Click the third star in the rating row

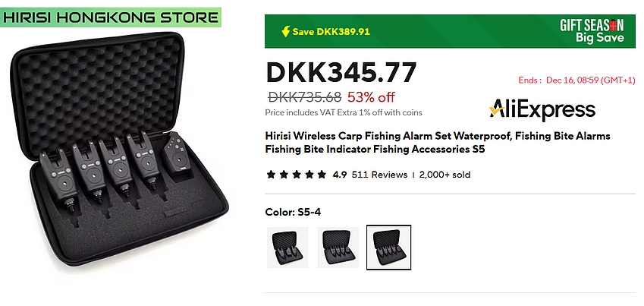click(296, 175)
